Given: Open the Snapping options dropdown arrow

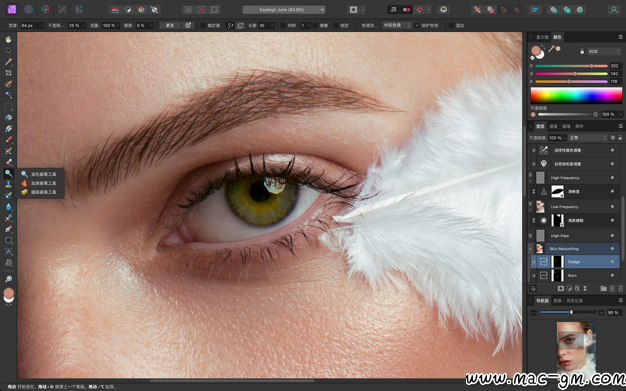Looking at the screenshot, I should (429, 10).
